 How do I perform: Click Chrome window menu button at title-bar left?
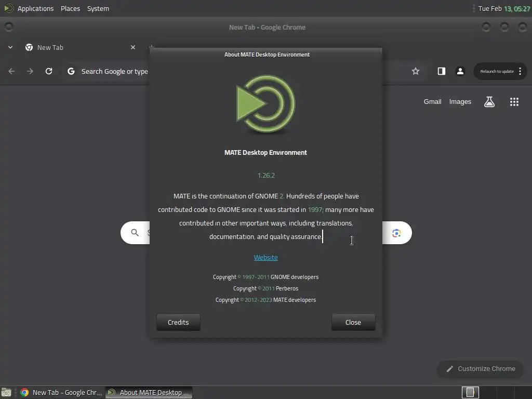coord(8,27)
